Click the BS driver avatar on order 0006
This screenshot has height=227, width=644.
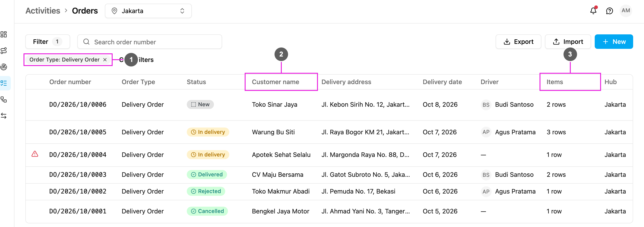(486, 104)
